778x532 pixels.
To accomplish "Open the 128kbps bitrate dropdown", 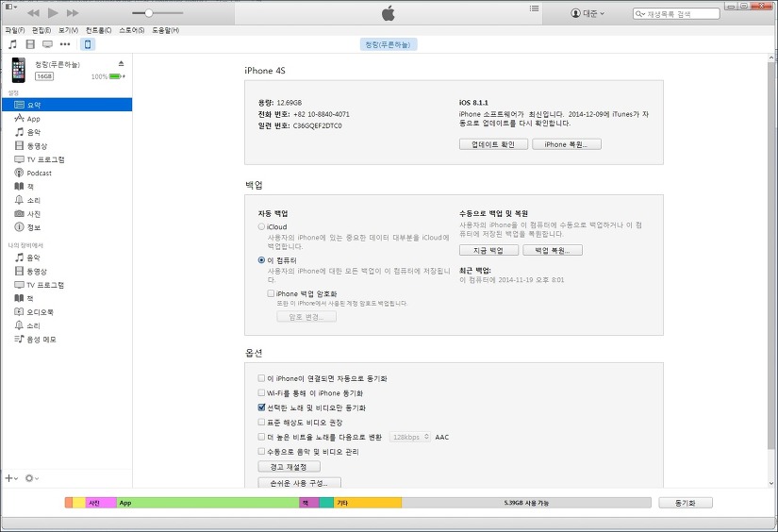I will pos(410,438).
